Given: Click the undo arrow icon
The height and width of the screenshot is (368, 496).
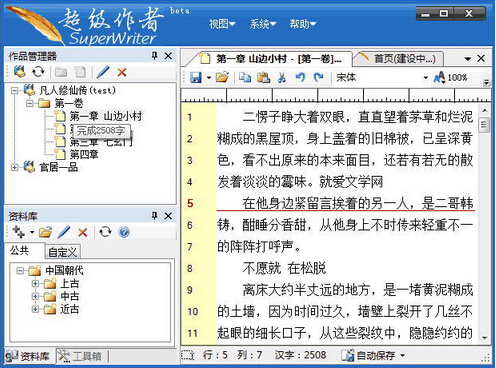Looking at the screenshot, I should 300,77.
